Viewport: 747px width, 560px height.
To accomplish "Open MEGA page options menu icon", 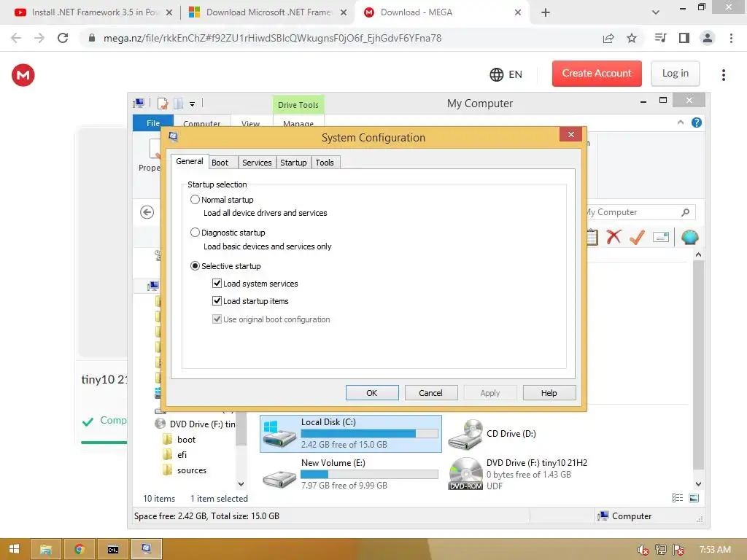I will 723,75.
